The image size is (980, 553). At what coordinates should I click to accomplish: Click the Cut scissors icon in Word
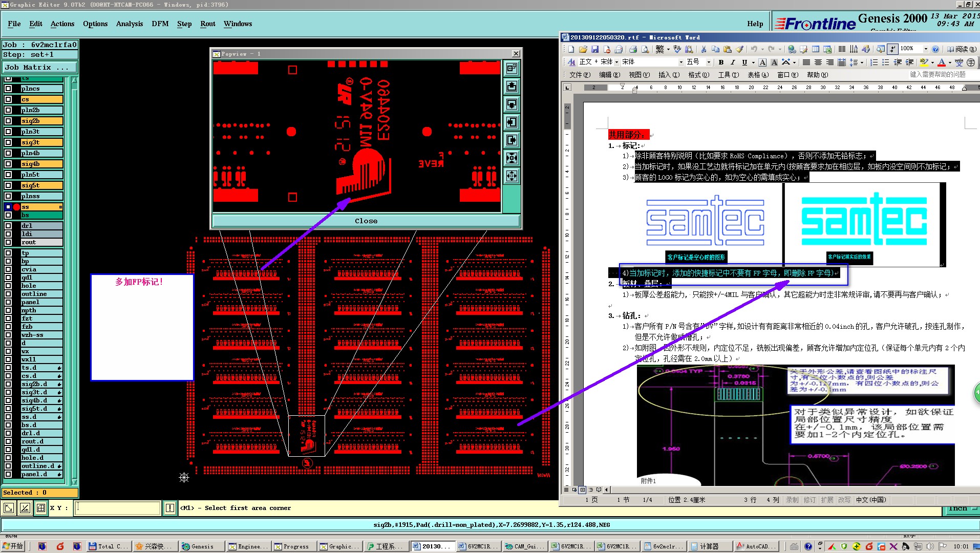(x=704, y=49)
